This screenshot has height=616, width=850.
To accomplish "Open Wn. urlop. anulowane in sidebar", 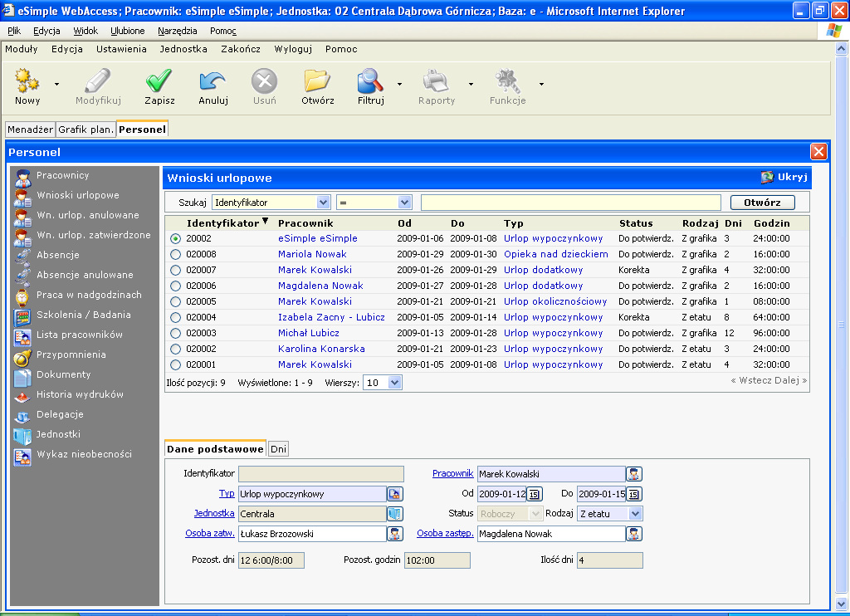I will 88,215.
